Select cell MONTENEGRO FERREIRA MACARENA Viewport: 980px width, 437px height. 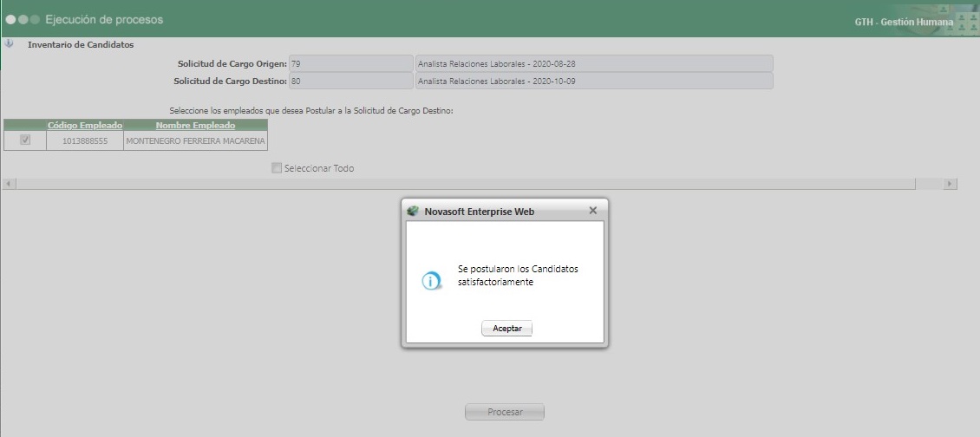196,141
